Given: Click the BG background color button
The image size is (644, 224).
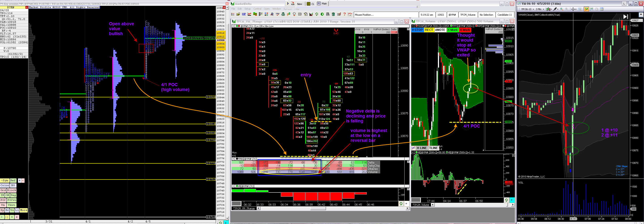Looking at the screenshot, I should click(13, 185).
